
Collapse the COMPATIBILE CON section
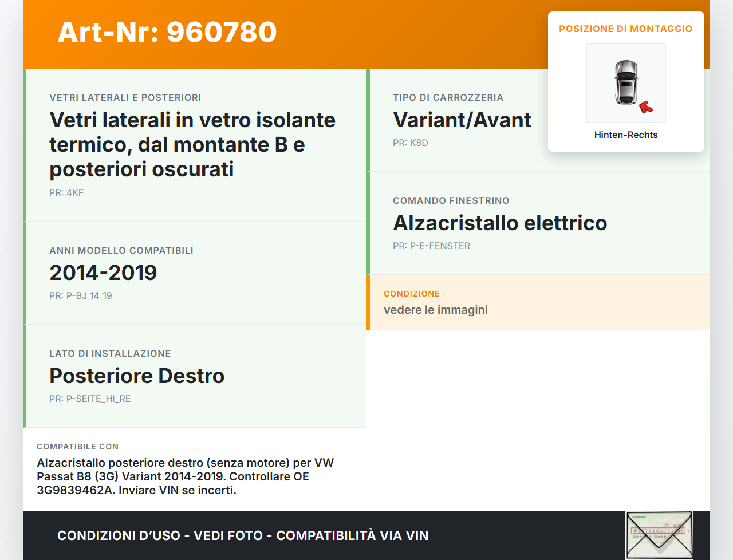pyautogui.click(x=77, y=447)
